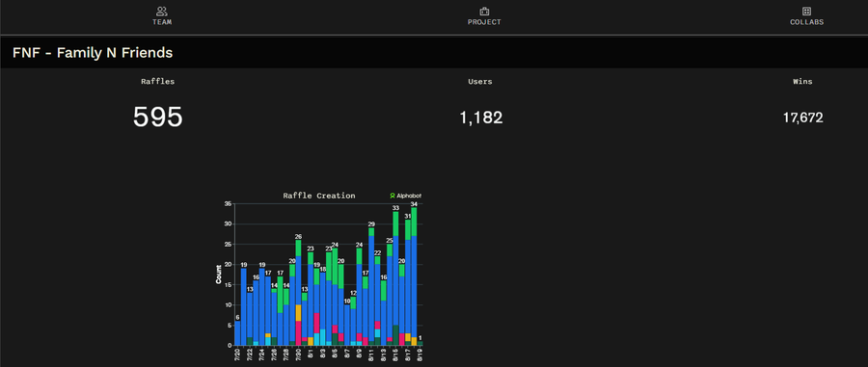Viewport: 868px width, 367px height.
Task: Click the chart bar labeled 25
Action: coord(390,295)
